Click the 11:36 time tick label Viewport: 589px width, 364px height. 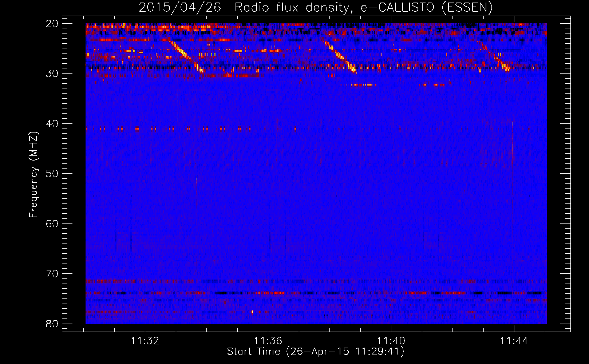point(268,341)
